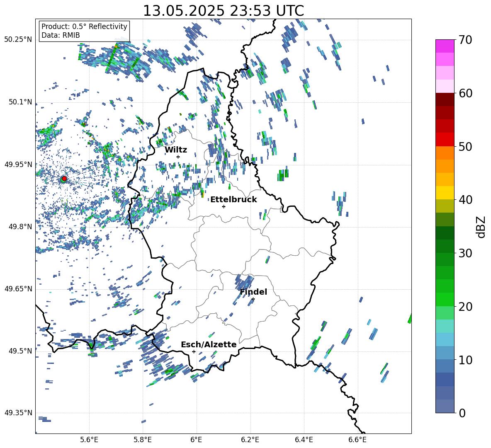Screen dimensions: 491x448
Task: Click the 50.1°N latitude label
Action: [20, 102]
